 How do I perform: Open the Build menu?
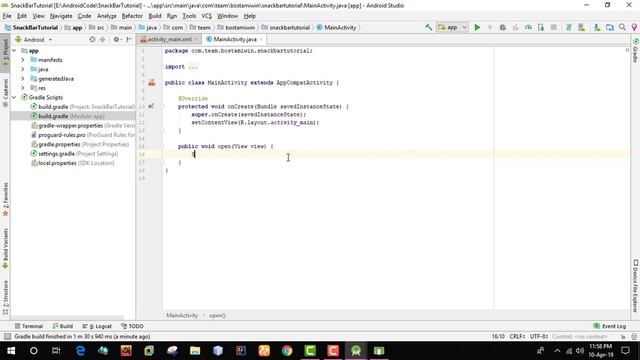click(x=155, y=16)
